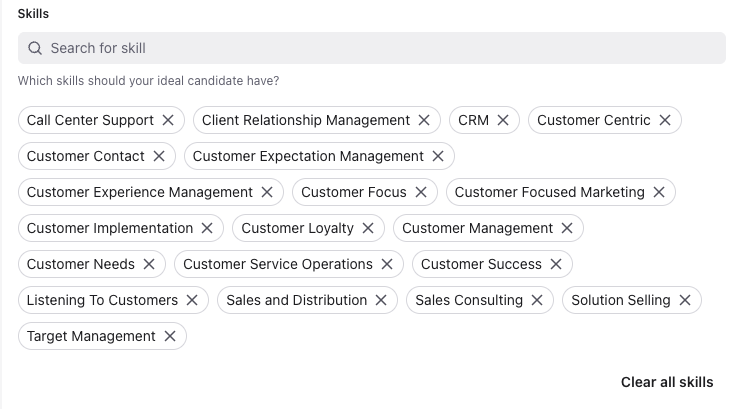Remove the Customer Loyalty skill
Image resolution: width=740 pixels, height=409 pixels.
[368, 228]
